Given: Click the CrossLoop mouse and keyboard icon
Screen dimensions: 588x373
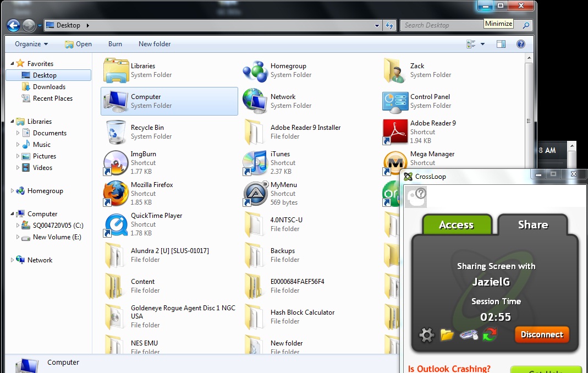Looking at the screenshot, I should (469, 334).
